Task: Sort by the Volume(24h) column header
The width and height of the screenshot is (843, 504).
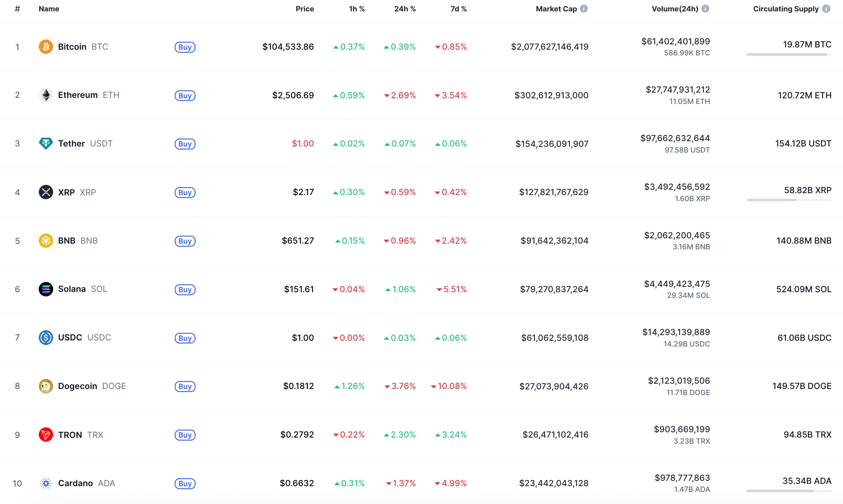Action: pyautogui.click(x=675, y=9)
